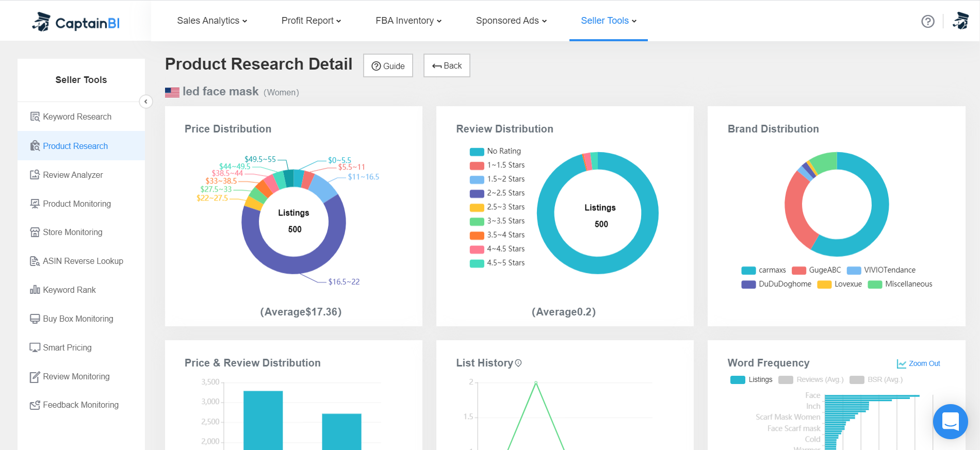Click the help question mark icon
Screen dimensions: 980x450
[927, 21]
